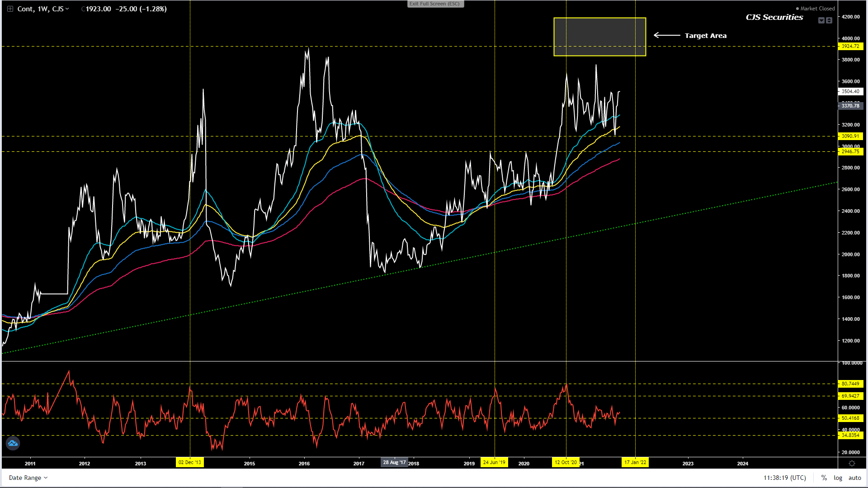868x488 pixels.
Task: Click the Market Closed status dot
Action: pyautogui.click(x=797, y=9)
